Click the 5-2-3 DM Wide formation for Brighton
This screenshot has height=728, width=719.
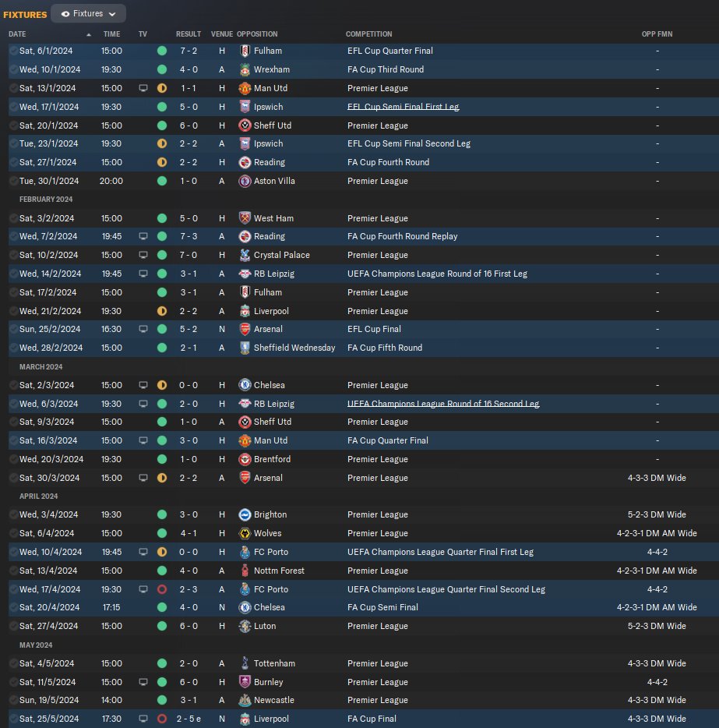[x=657, y=514]
